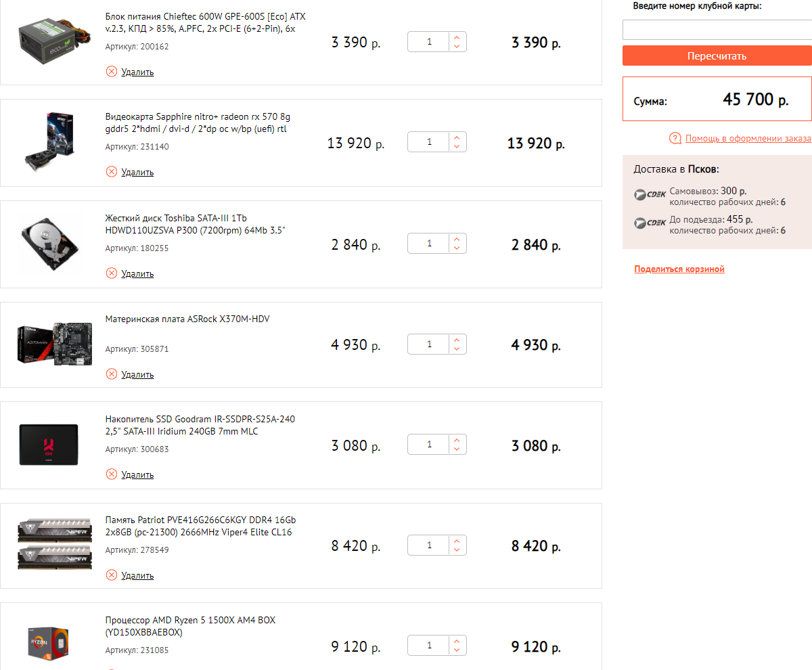This screenshot has width=812, height=670.
Task: Click the club card number field
Action: [717, 30]
